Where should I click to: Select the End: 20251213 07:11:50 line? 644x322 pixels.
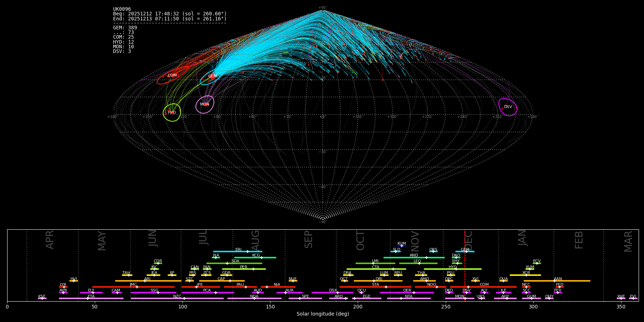pyautogui.click(x=170, y=19)
